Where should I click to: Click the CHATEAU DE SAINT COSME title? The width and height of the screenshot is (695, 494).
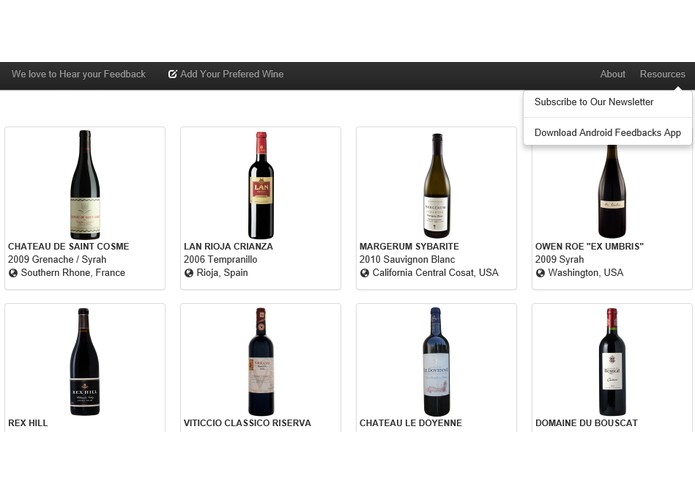(68, 246)
